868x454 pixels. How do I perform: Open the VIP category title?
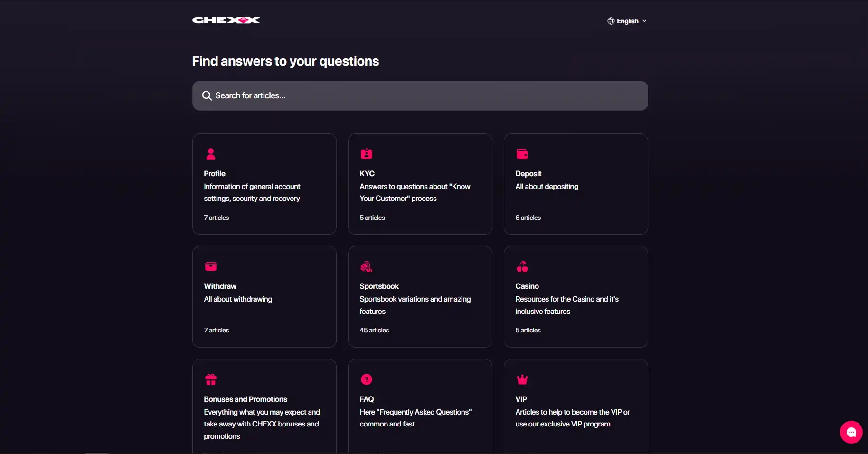(521, 399)
